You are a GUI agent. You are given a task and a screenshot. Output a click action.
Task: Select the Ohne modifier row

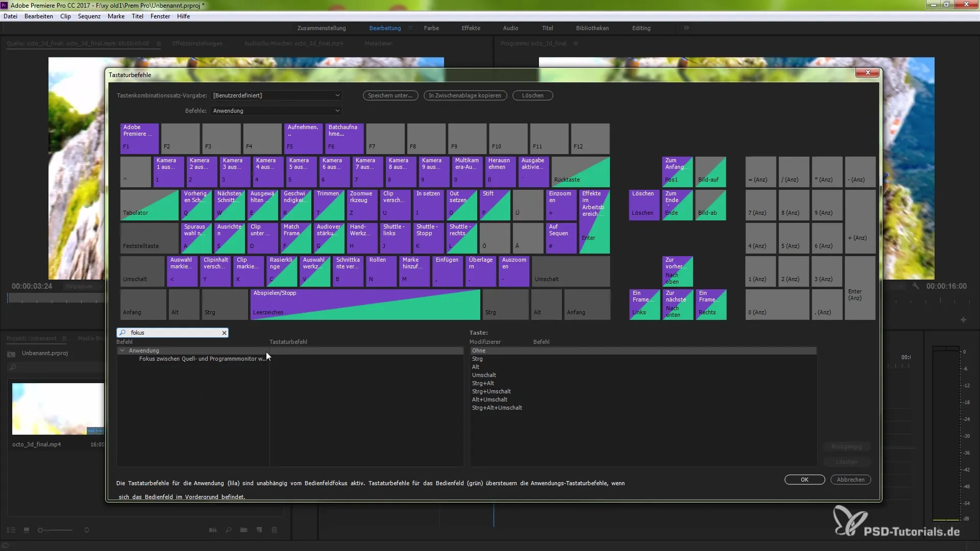coord(643,350)
